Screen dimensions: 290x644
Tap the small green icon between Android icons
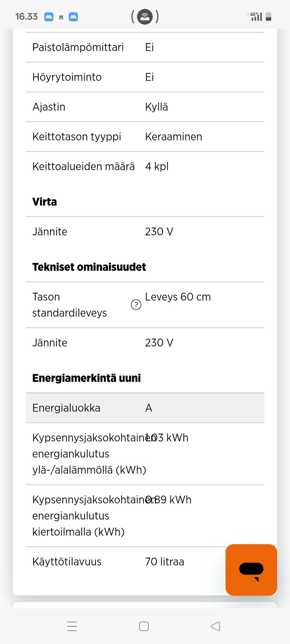coord(61,17)
